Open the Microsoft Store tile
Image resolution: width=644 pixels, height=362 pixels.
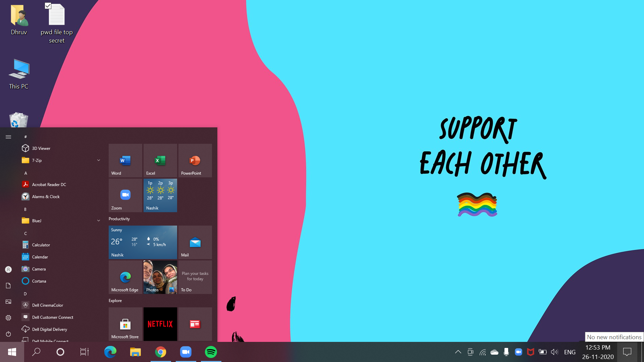125,324
